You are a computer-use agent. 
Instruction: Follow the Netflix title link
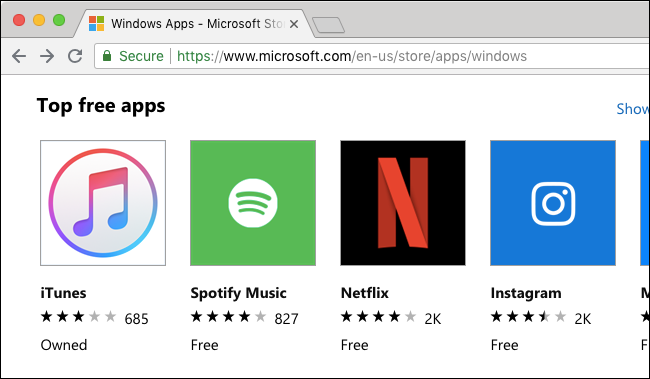[365, 293]
